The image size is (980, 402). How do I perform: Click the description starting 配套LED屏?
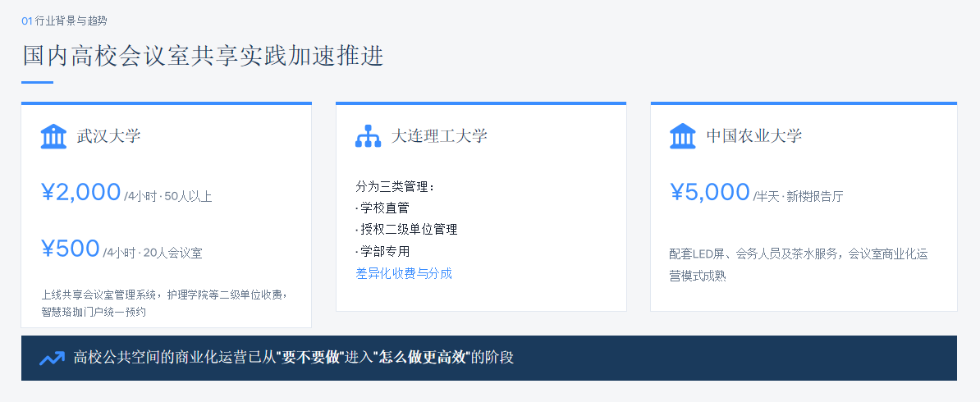point(799,264)
